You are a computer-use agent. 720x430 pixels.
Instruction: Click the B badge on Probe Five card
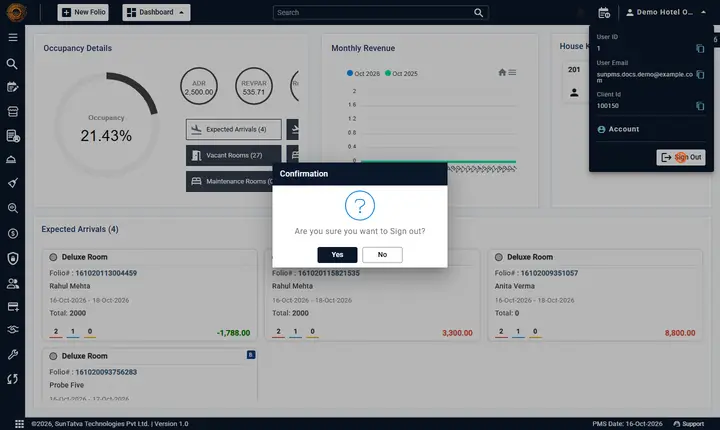pyautogui.click(x=251, y=355)
